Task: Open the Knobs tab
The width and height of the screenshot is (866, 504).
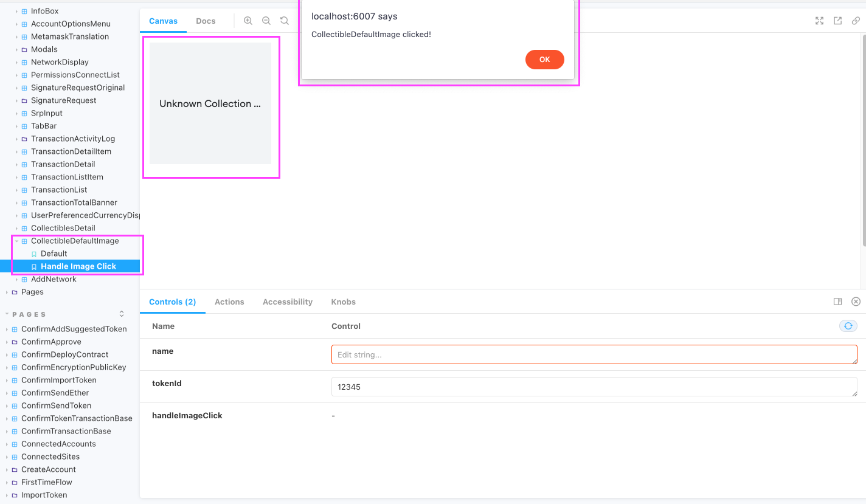Action: click(344, 302)
